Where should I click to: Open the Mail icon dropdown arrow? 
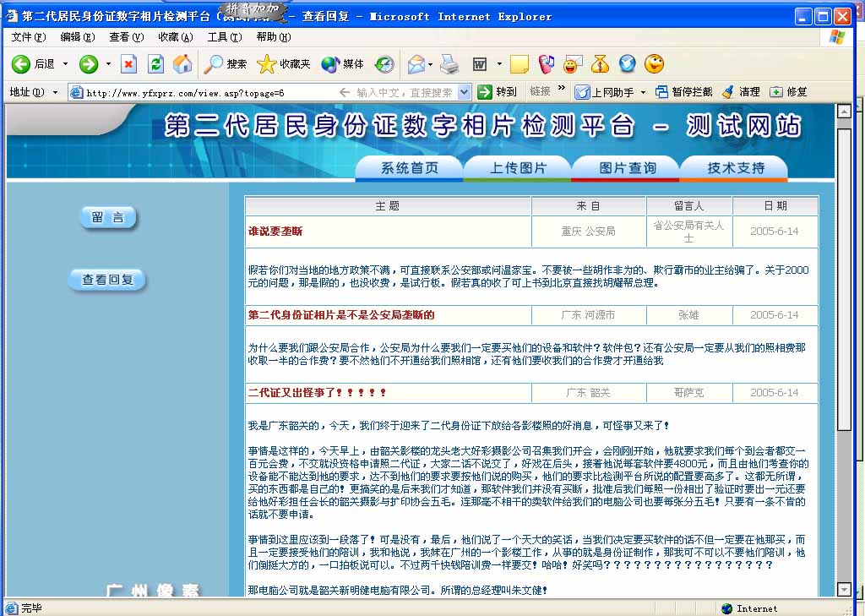pos(430,64)
